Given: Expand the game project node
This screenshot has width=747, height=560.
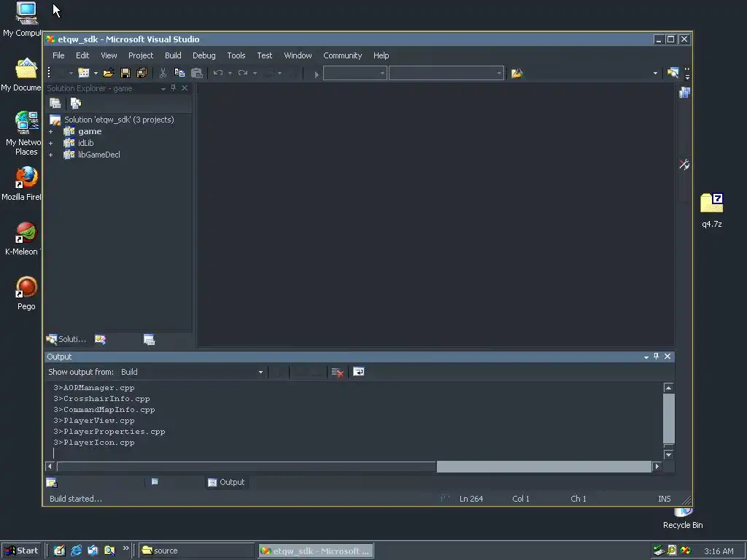Looking at the screenshot, I should point(50,131).
